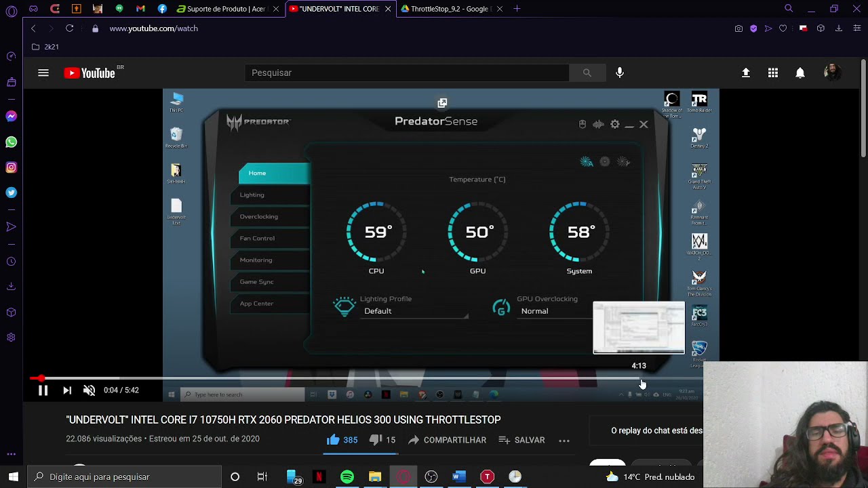Open Netflix from the taskbar
868x488 pixels.
[x=319, y=477]
